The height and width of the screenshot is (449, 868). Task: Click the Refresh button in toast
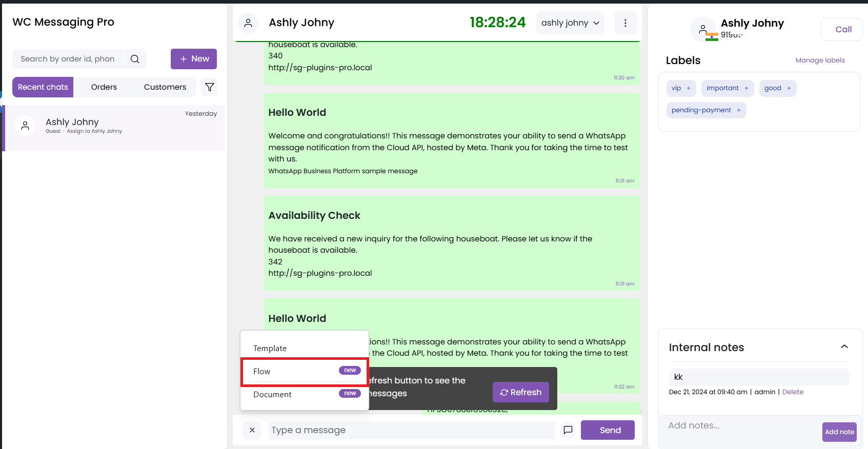[521, 392]
